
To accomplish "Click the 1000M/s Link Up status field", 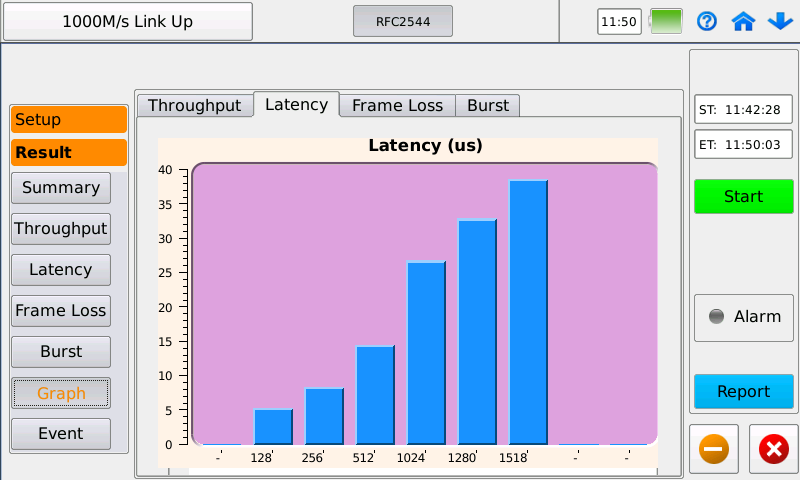I will 127,21.
